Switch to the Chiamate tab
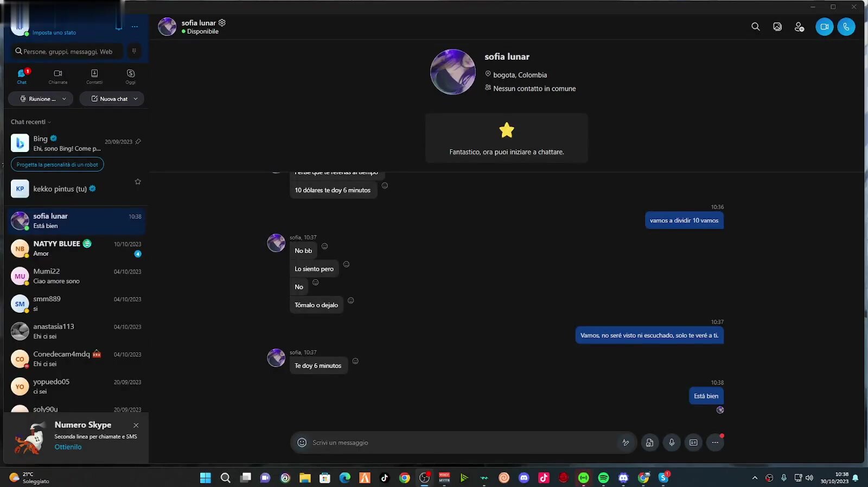The width and height of the screenshot is (868, 487). 58,76
